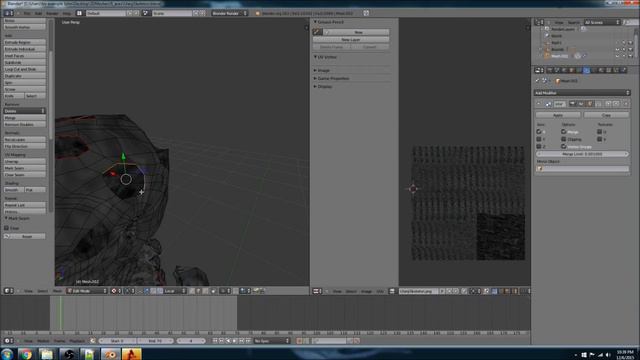Click the Remove Doubles button
This screenshot has height=360, width=640.
pyautogui.click(x=24, y=124)
